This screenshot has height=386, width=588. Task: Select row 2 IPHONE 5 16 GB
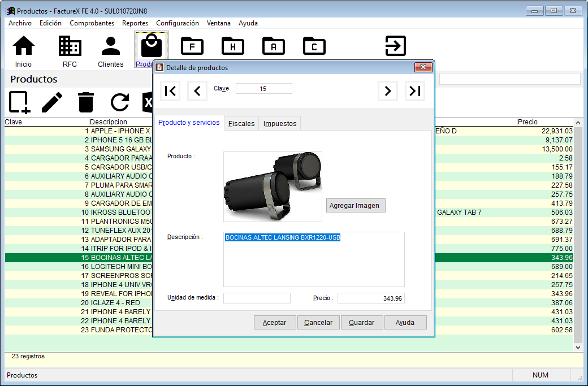tap(289, 140)
